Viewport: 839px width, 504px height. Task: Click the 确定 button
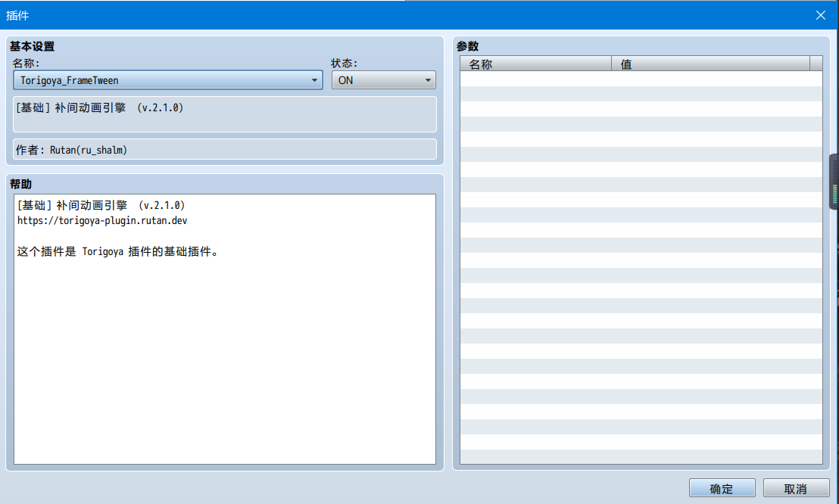click(x=722, y=488)
